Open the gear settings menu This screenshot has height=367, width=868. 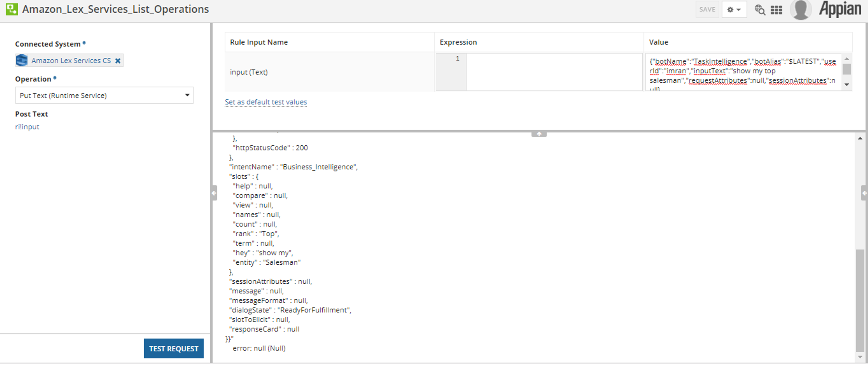(734, 9)
